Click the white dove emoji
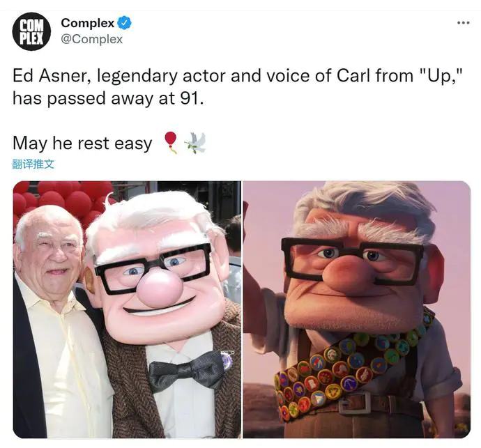The height and width of the screenshot is (448, 481). (195, 143)
